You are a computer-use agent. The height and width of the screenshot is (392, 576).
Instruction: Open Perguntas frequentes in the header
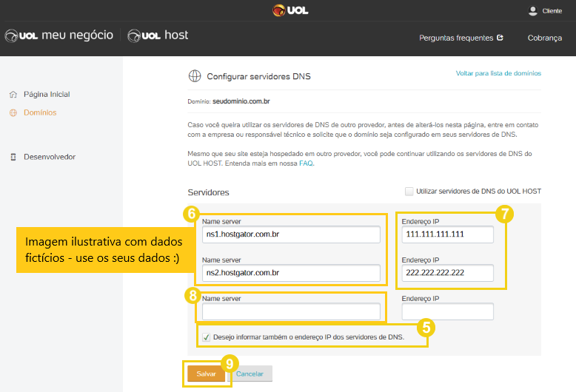pyautogui.click(x=456, y=38)
